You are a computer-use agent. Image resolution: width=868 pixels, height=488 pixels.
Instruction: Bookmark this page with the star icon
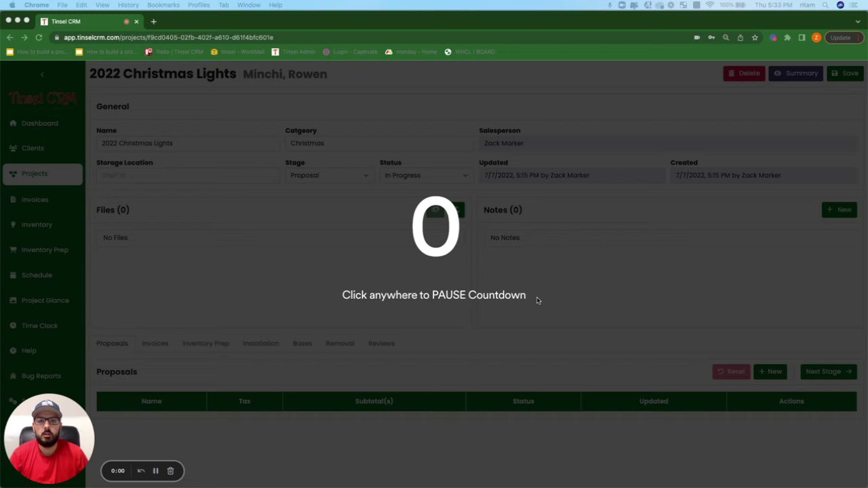(755, 37)
